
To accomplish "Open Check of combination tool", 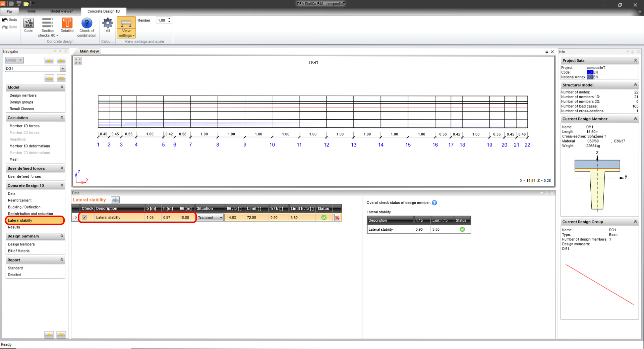I will click(x=87, y=27).
